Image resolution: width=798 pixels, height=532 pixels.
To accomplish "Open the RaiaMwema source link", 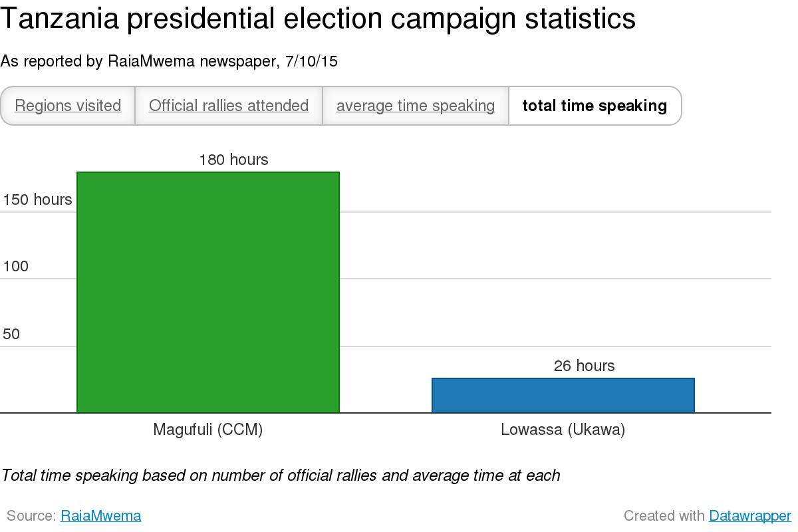I will pos(100,515).
